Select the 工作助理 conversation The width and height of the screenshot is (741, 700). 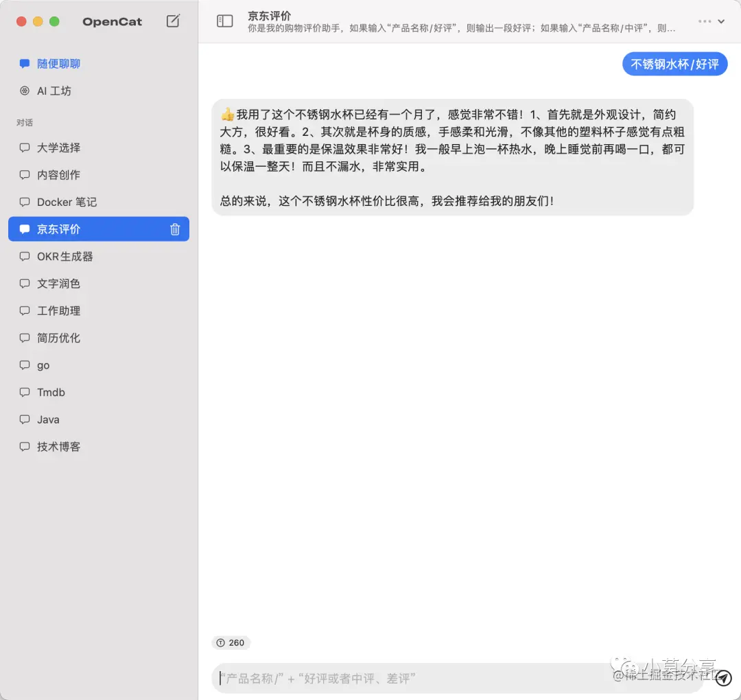[x=99, y=310]
